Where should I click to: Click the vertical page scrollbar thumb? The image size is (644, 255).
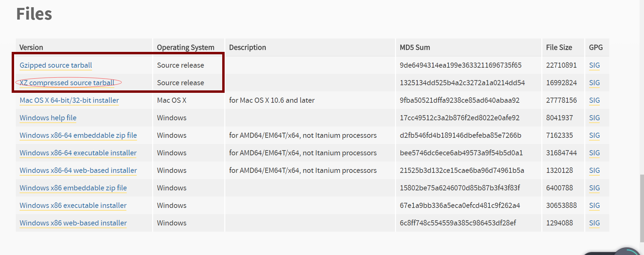[642, 208]
